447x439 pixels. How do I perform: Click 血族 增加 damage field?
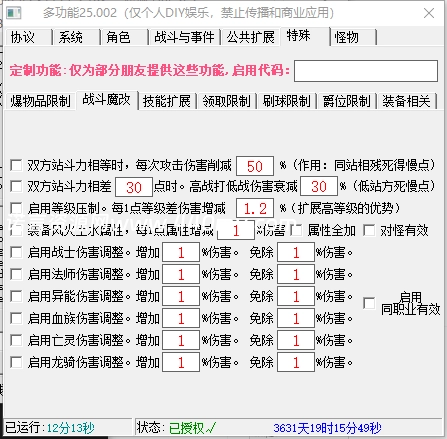181,318
